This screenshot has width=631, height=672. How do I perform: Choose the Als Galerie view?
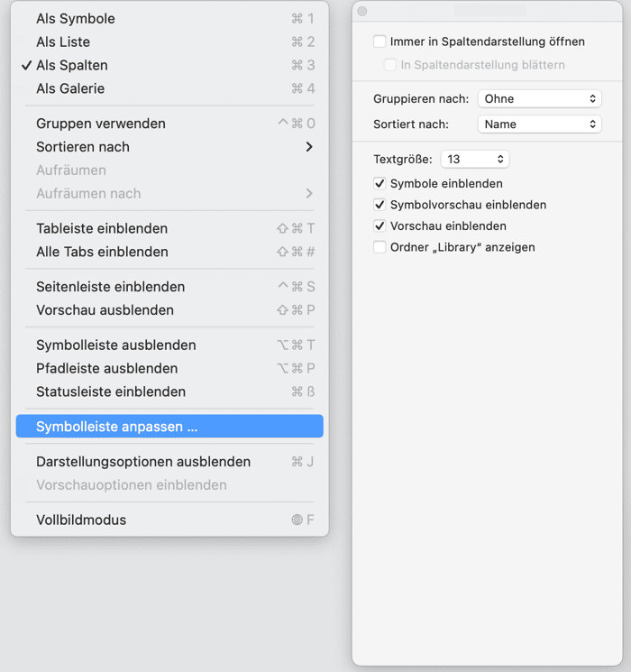pyautogui.click(x=70, y=88)
